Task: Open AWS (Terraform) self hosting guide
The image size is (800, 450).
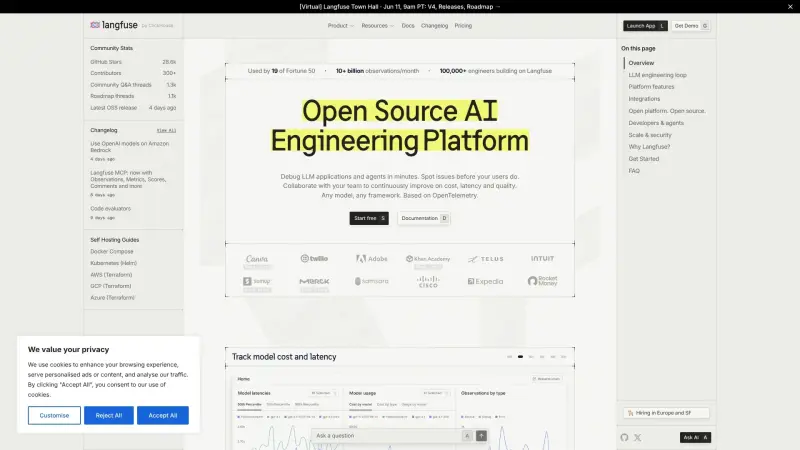Action: pyautogui.click(x=111, y=274)
